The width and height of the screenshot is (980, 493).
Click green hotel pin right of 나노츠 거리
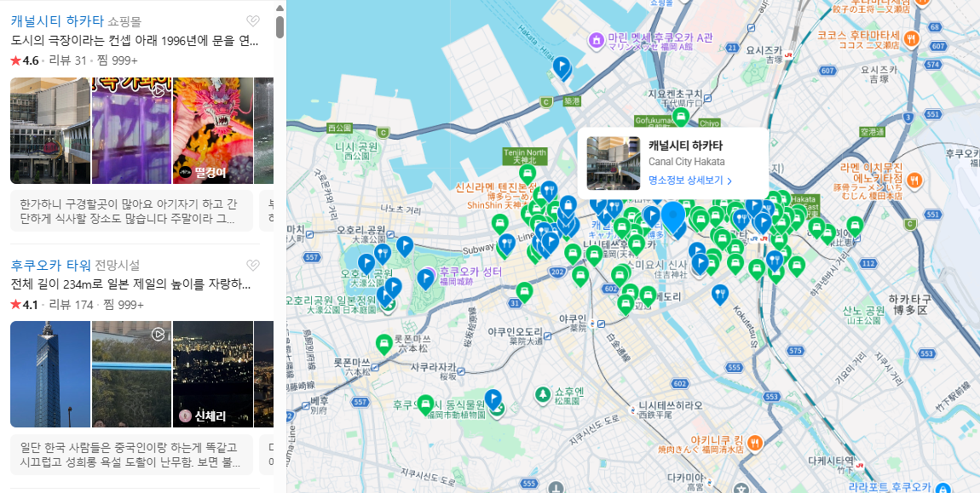(x=499, y=223)
